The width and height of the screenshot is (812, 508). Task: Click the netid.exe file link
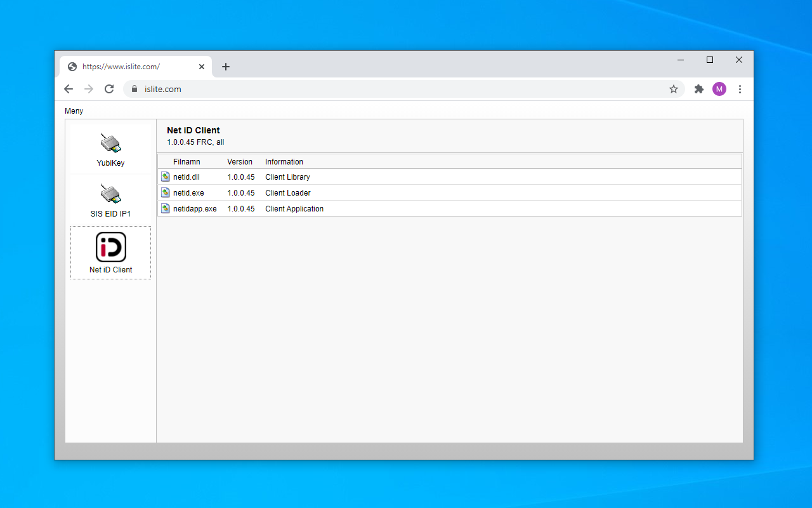[188, 192]
